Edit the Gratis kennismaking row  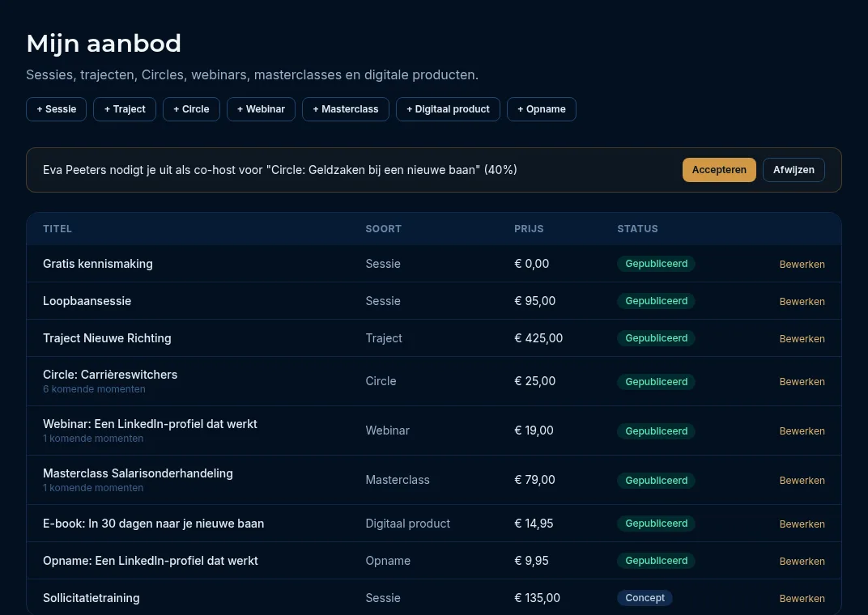(x=802, y=265)
